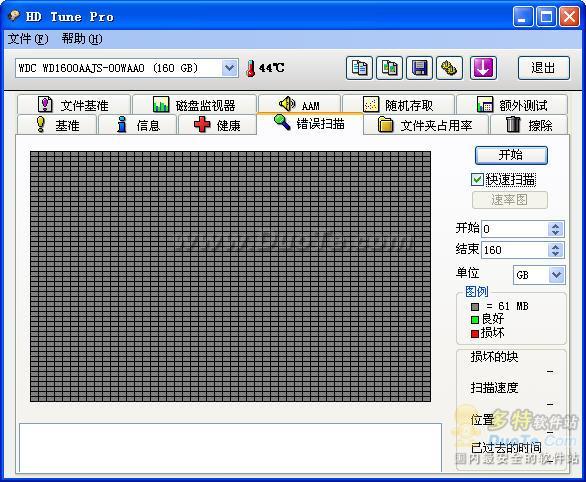Viewport: 586px width, 482px height.
Task: Open the 健康 tab with red cross
Action: pyautogui.click(x=217, y=124)
